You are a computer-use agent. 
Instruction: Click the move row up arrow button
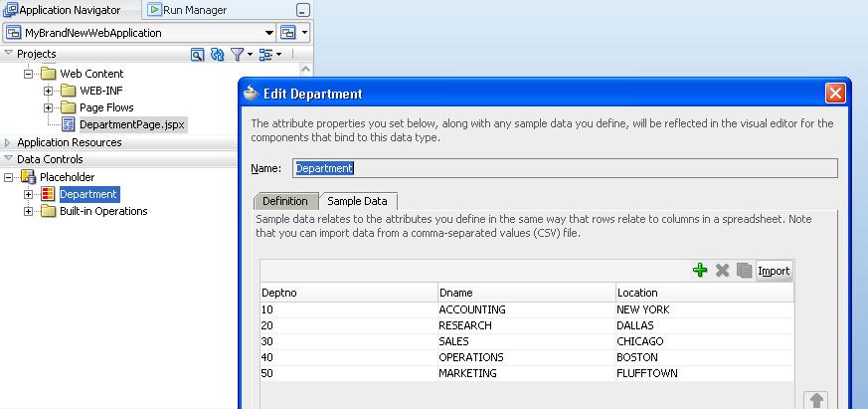[x=816, y=400]
